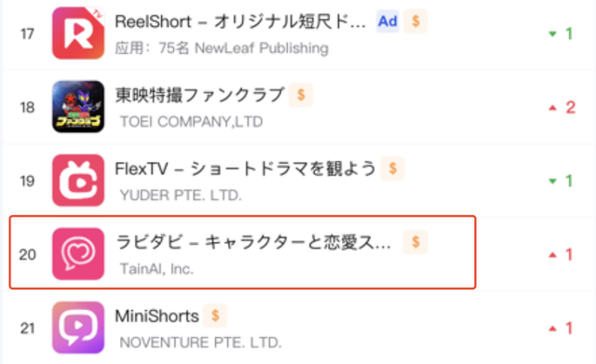Click rank change up 2 for rank 18
Image resolution: width=596 pixels, height=364 pixels.
coord(562,108)
